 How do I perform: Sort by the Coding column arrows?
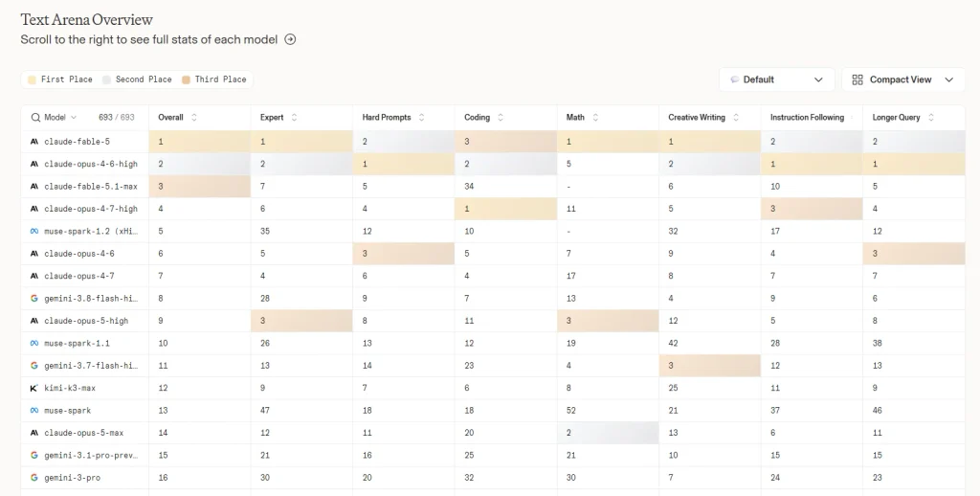click(500, 118)
